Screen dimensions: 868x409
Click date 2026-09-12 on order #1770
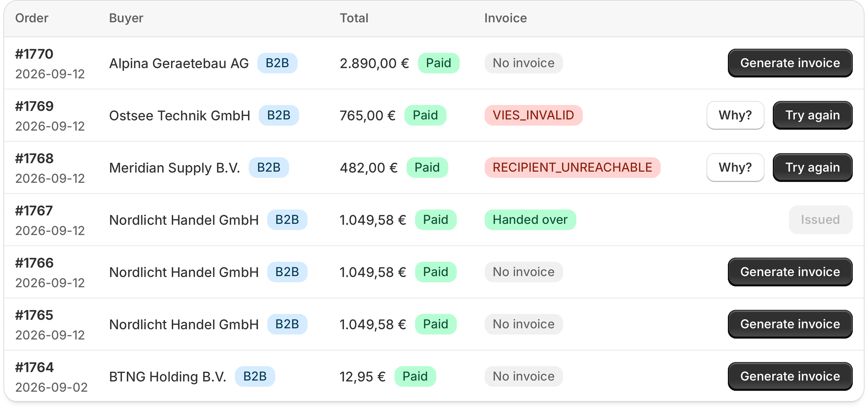coord(50,74)
